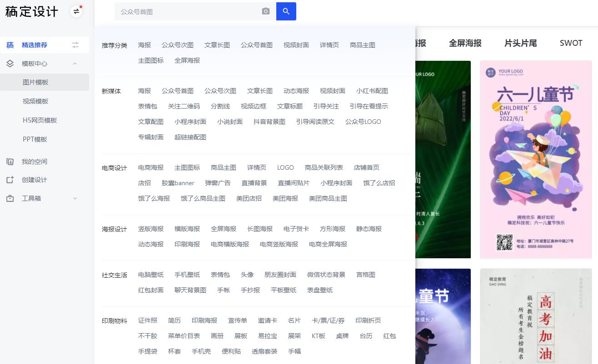The width and height of the screenshot is (598, 364).
Task: Open the 片头片尾 category tab
Action: click(x=520, y=43)
